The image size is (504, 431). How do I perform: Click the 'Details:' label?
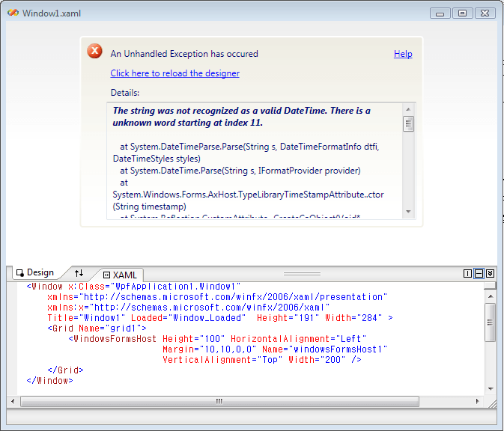tap(125, 93)
